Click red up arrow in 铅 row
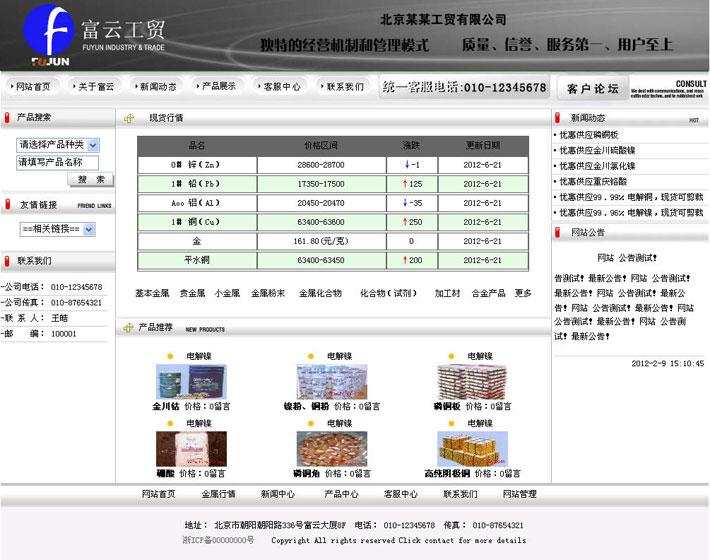 coord(405,183)
